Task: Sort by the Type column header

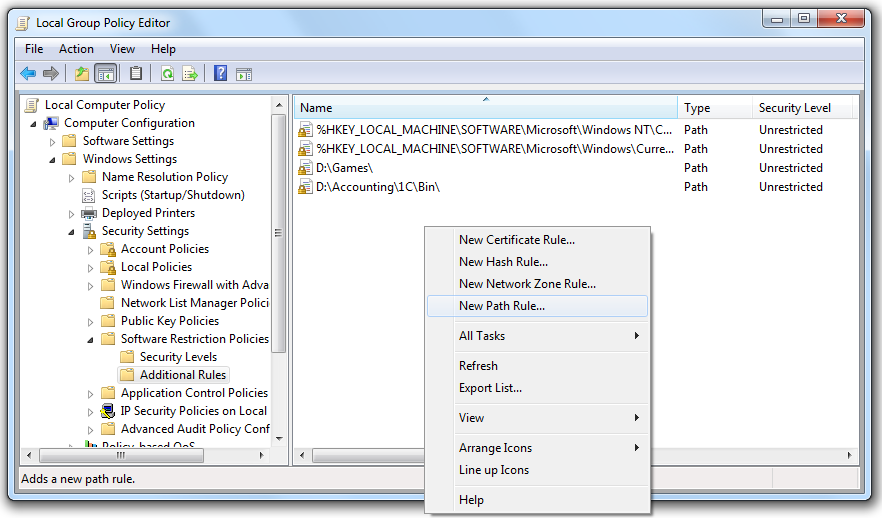Action: 714,107
